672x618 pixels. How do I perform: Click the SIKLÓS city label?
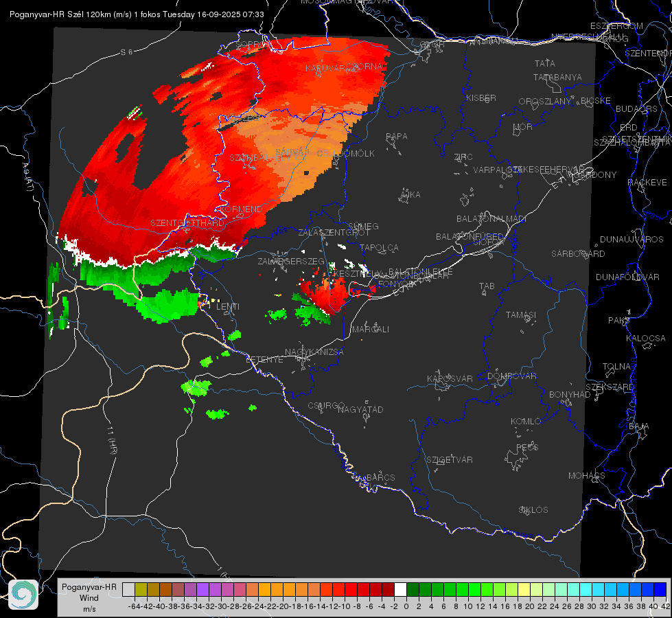(533, 510)
